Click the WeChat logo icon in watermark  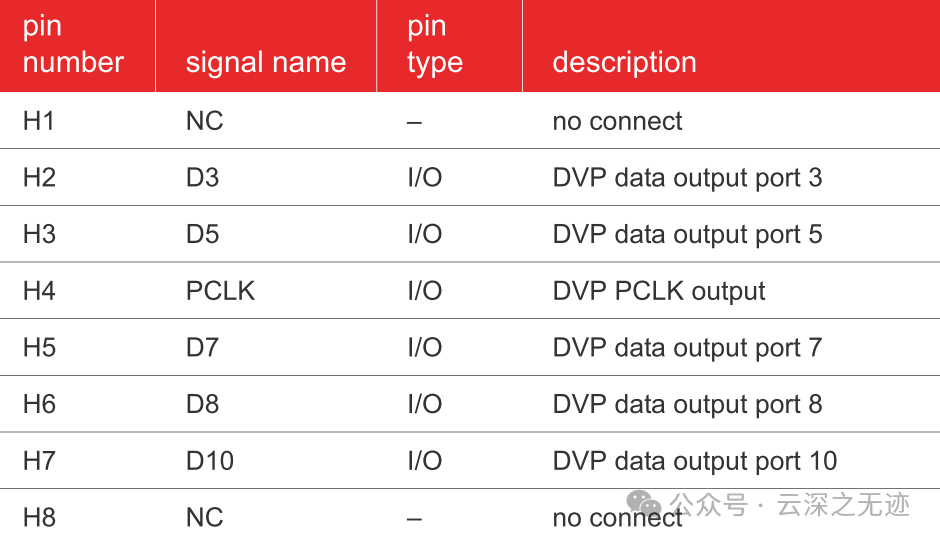pos(643,503)
